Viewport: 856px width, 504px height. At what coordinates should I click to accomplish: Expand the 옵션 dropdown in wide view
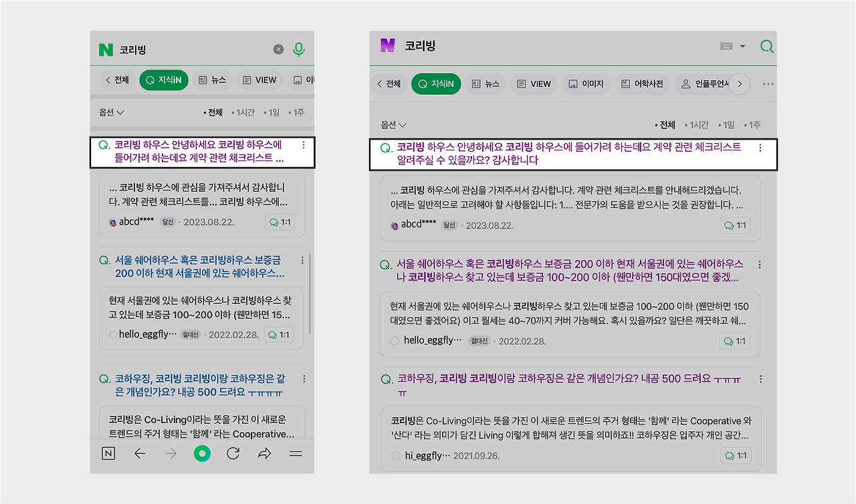pos(394,125)
